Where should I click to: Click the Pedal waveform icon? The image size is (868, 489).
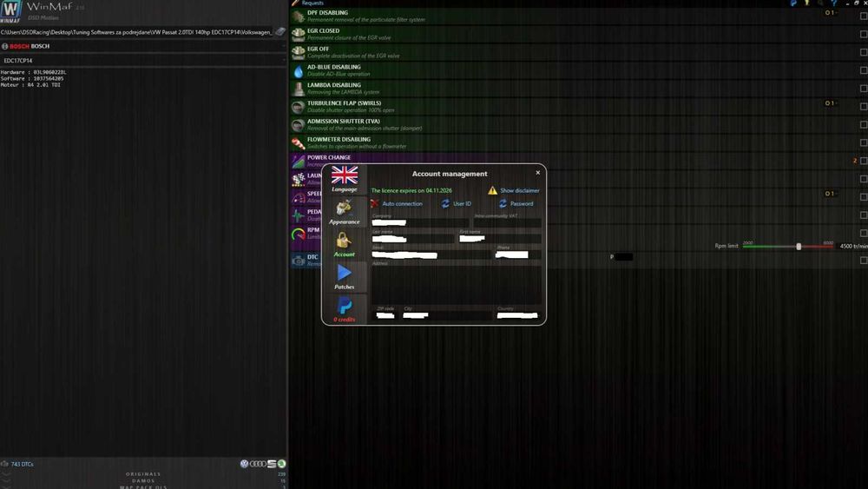[x=298, y=215]
